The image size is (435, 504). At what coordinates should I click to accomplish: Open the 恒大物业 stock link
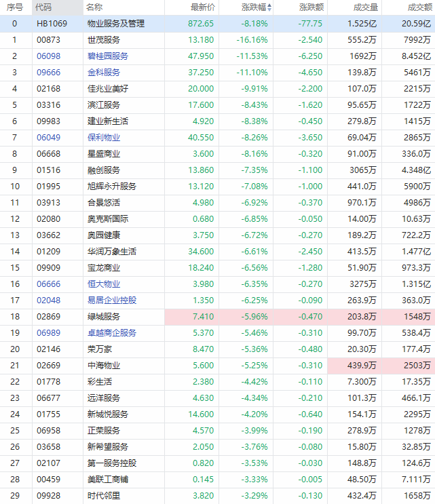click(104, 284)
